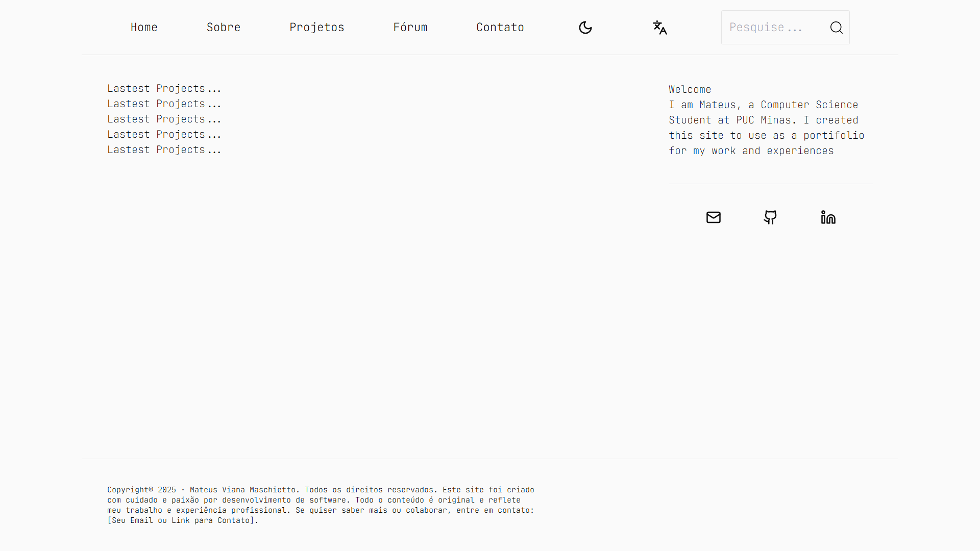Click the copyright footer text

pyautogui.click(x=321, y=505)
